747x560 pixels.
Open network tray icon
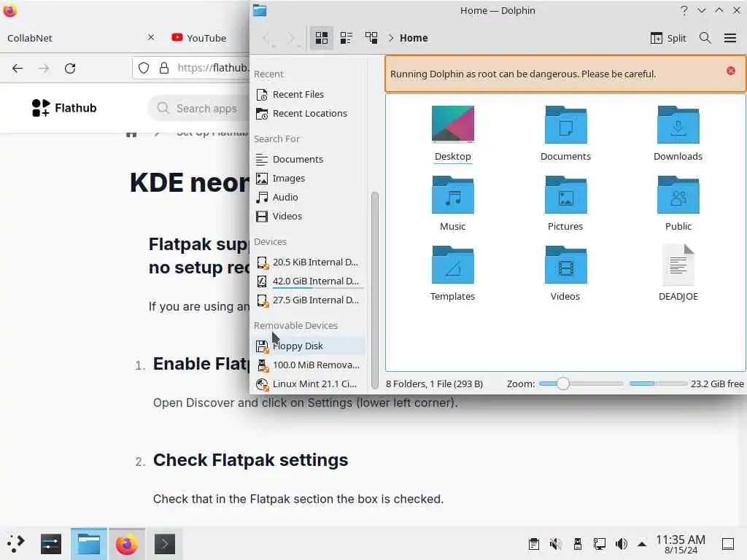coord(600,543)
